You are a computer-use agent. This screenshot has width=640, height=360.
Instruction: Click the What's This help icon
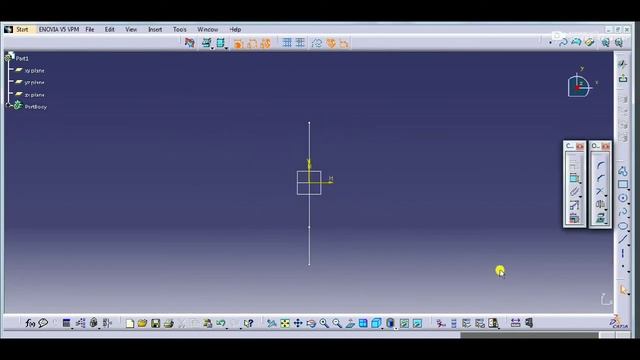pos(249,323)
